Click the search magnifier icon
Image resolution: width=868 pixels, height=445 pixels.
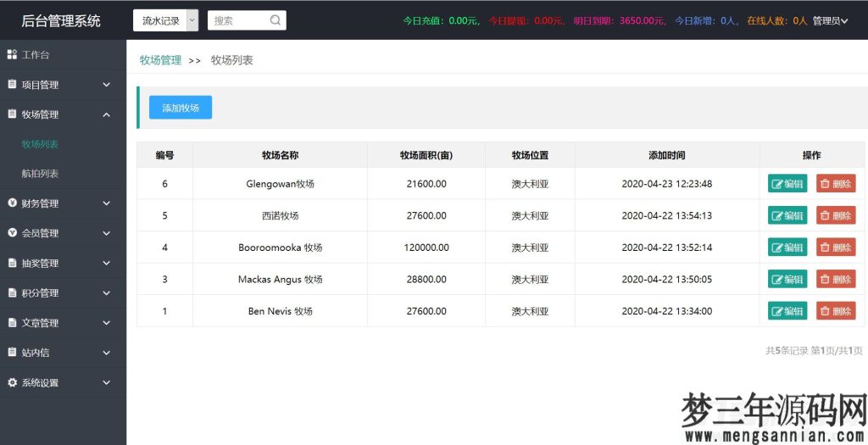click(x=275, y=20)
